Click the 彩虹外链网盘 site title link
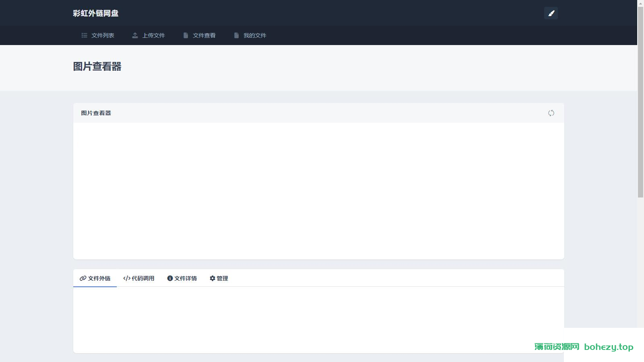The width and height of the screenshot is (644, 362). coord(96,13)
